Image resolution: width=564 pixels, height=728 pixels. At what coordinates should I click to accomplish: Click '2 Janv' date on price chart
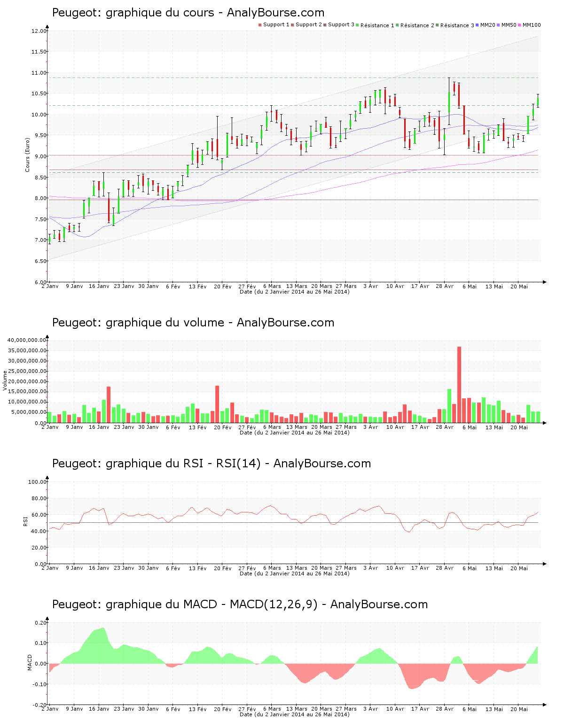pyautogui.click(x=50, y=286)
